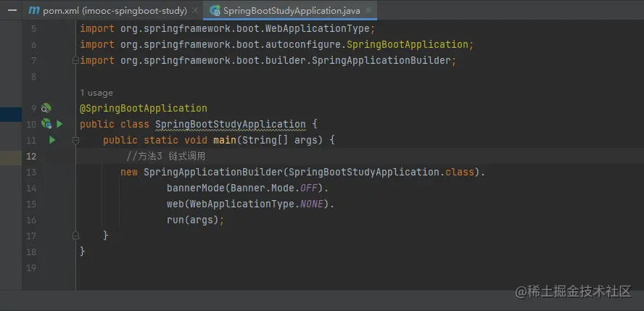Viewport: 644px width, 311px height.
Task: Click 'SpringBootApplication' in line 6 import
Action: click(408, 45)
